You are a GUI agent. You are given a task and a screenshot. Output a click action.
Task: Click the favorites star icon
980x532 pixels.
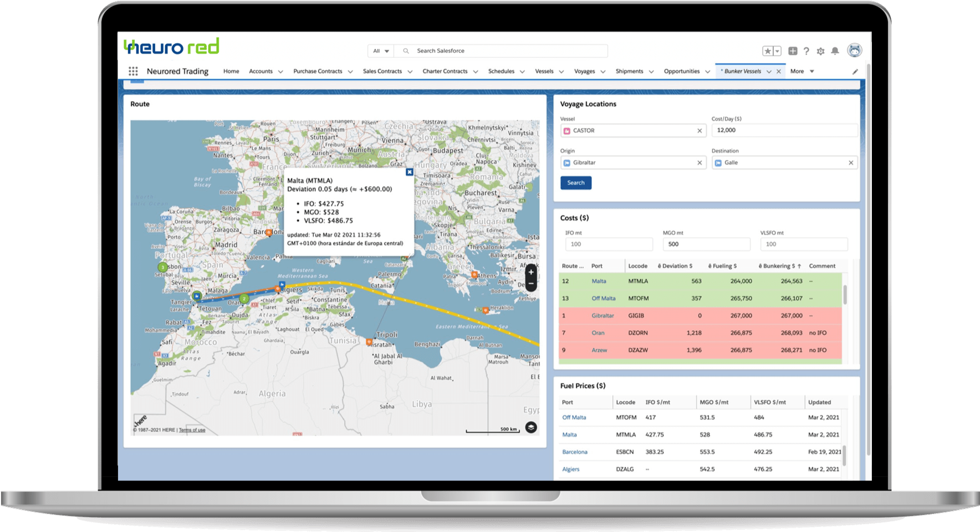pos(768,51)
